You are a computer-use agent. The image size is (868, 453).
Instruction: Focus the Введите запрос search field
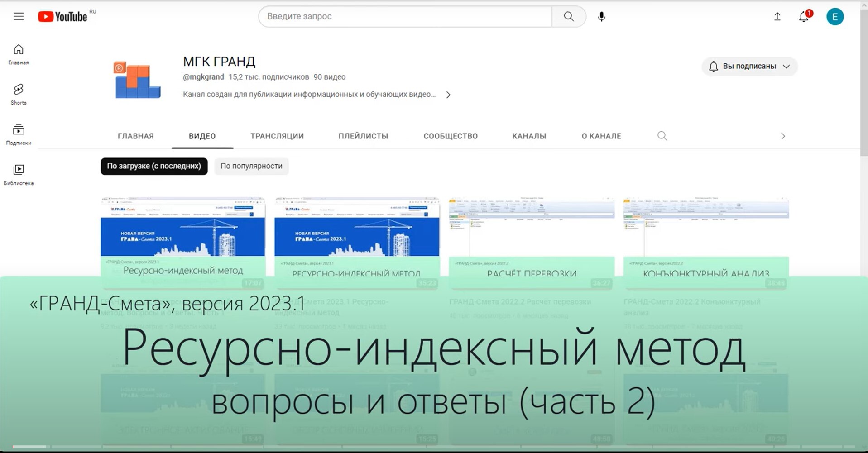click(x=405, y=16)
